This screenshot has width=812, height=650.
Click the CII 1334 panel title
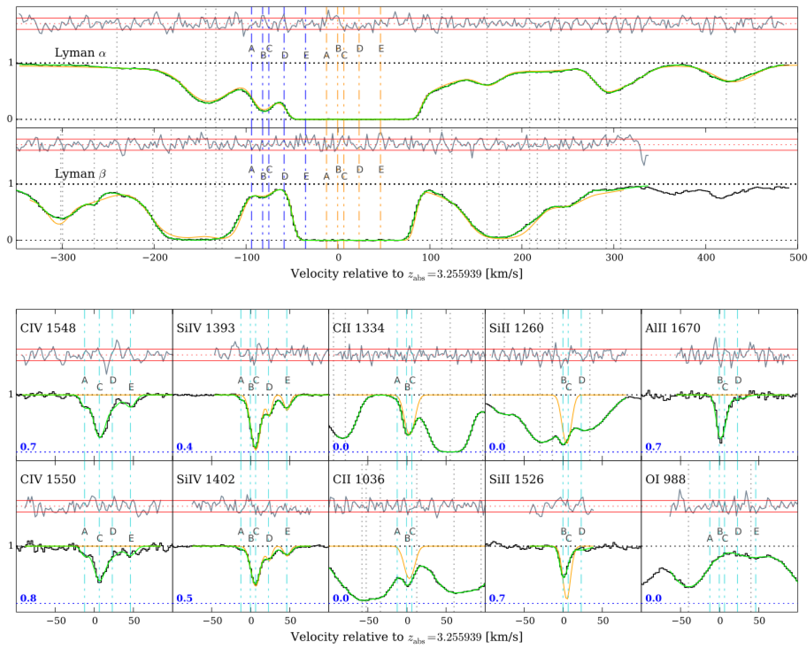[x=359, y=328]
